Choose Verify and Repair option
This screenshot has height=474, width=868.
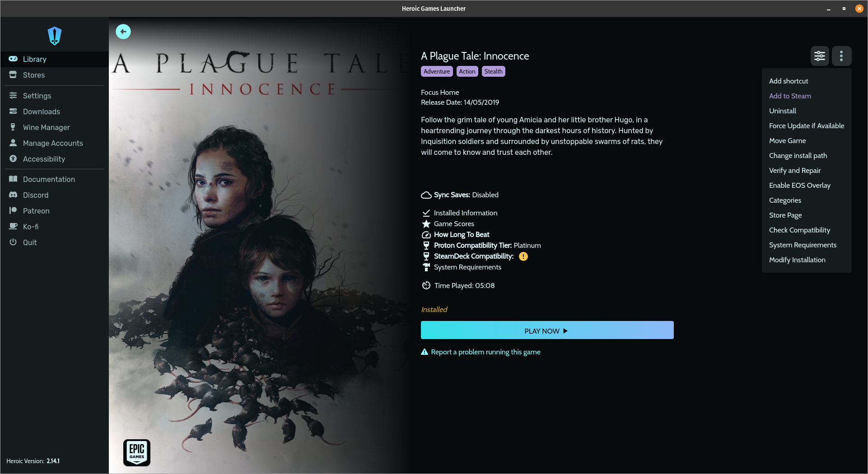click(794, 170)
